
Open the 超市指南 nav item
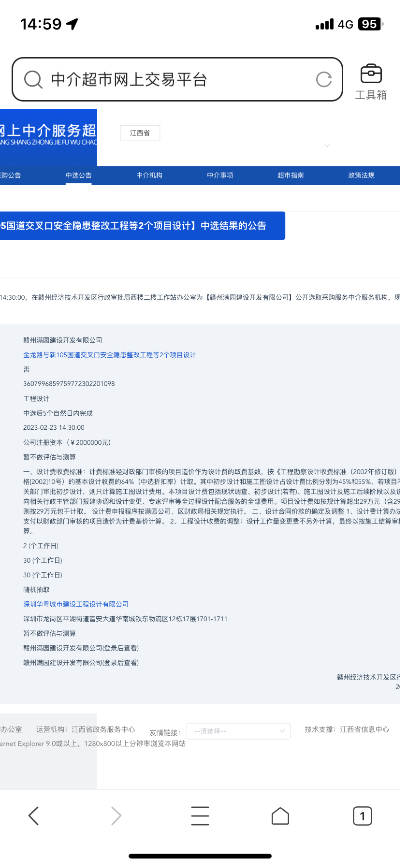pyautogui.click(x=291, y=175)
